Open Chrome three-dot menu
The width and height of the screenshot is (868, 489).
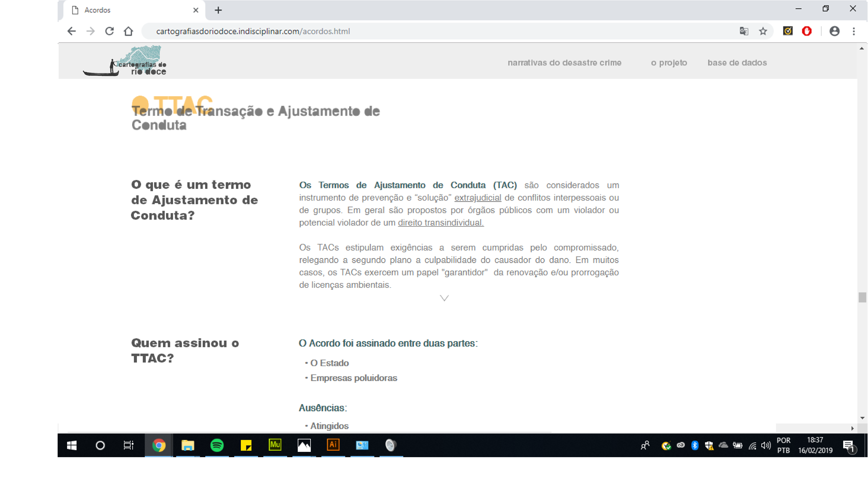click(854, 31)
